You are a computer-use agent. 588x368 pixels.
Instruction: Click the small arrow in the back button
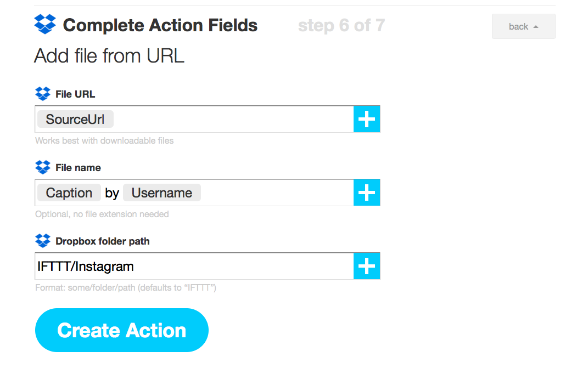tap(536, 27)
